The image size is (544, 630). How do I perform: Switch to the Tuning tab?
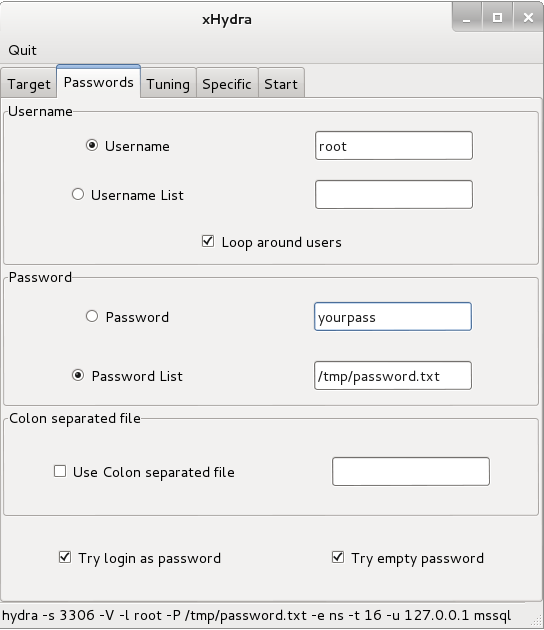point(168,84)
